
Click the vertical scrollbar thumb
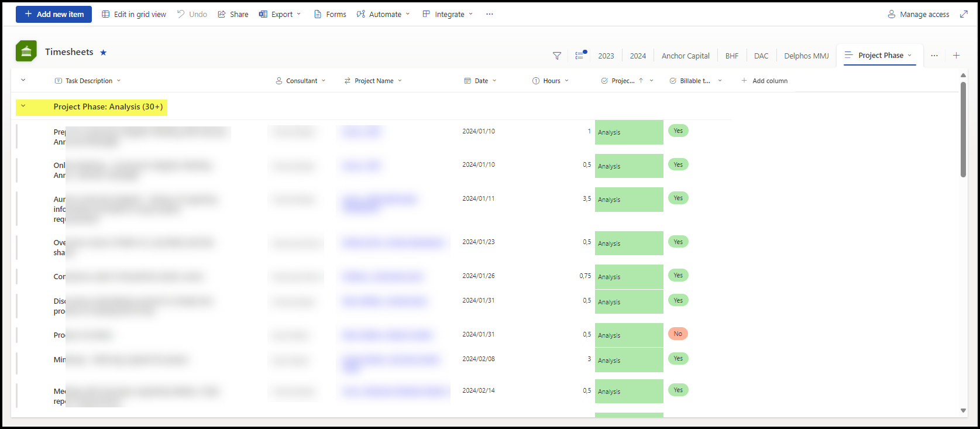pyautogui.click(x=963, y=129)
